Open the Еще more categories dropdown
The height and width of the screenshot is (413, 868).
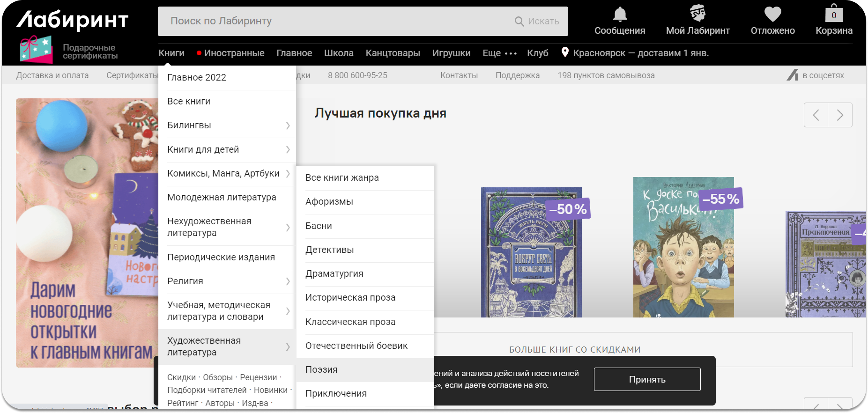coord(499,53)
